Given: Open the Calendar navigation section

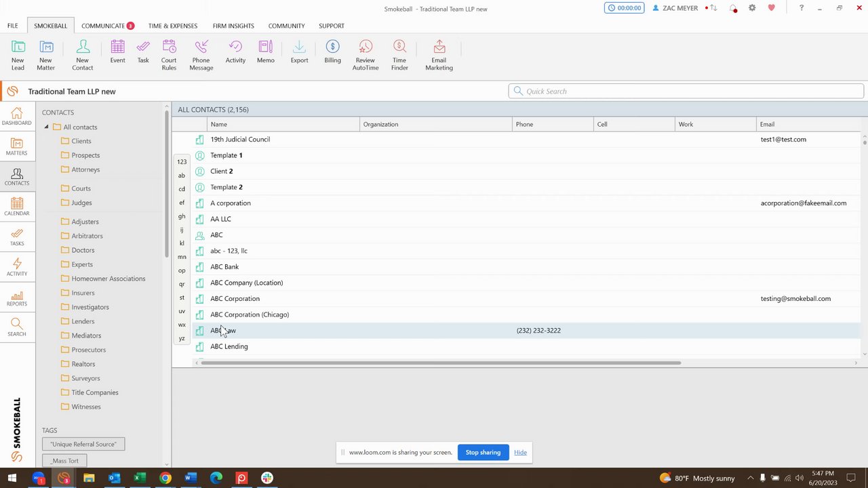Looking at the screenshot, I should (17, 207).
